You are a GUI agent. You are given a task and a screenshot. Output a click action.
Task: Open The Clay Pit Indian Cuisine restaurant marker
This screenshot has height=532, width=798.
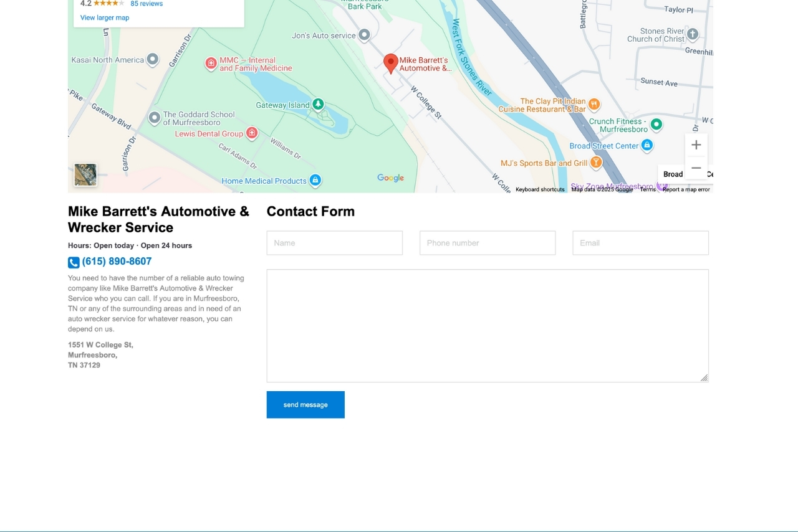pyautogui.click(x=594, y=104)
